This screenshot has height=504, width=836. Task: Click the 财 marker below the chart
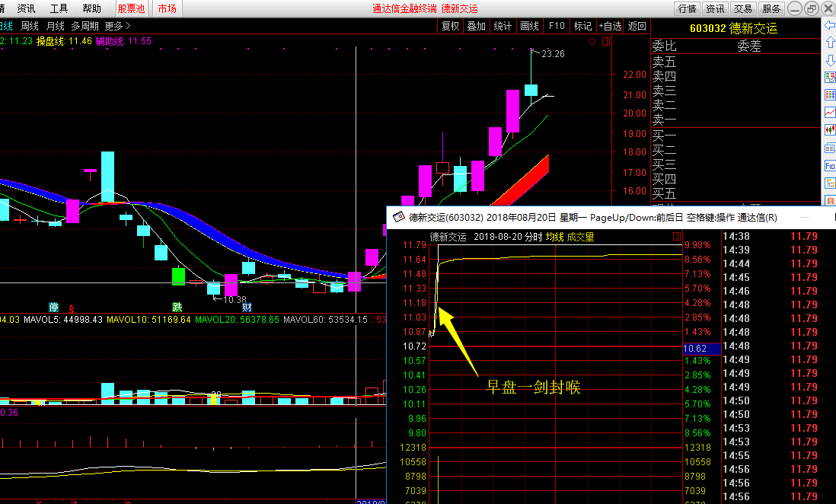click(x=247, y=308)
